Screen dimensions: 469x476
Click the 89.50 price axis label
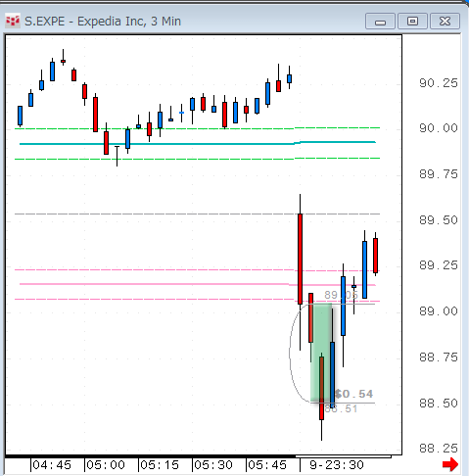[439, 220]
